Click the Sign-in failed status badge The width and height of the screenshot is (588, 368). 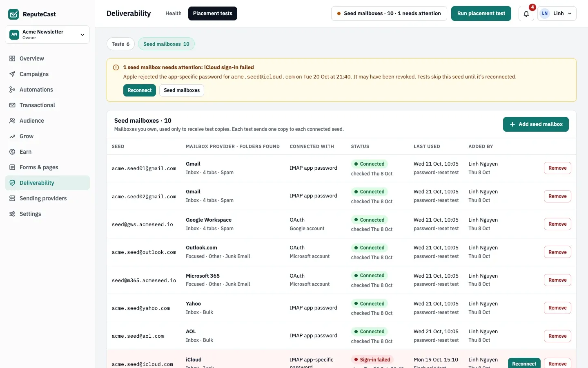pyautogui.click(x=372, y=360)
